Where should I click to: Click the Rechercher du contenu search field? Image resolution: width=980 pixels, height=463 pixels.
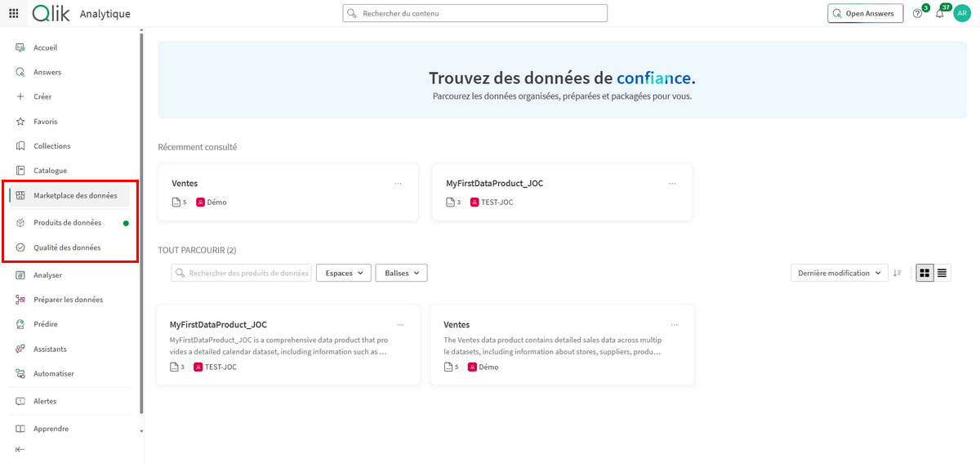click(x=475, y=14)
